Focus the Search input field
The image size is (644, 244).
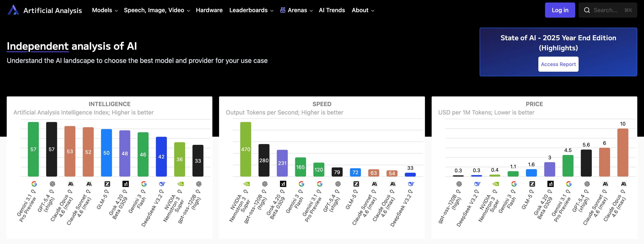(608, 10)
